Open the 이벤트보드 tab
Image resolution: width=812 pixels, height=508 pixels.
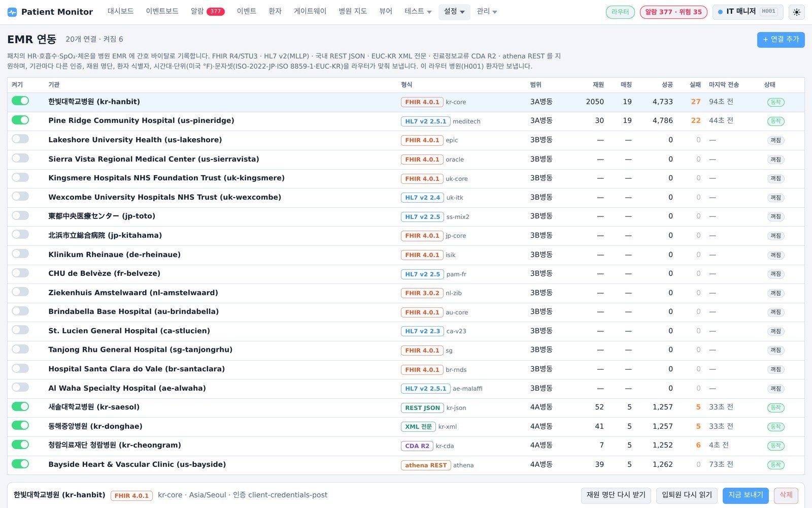[162, 12]
